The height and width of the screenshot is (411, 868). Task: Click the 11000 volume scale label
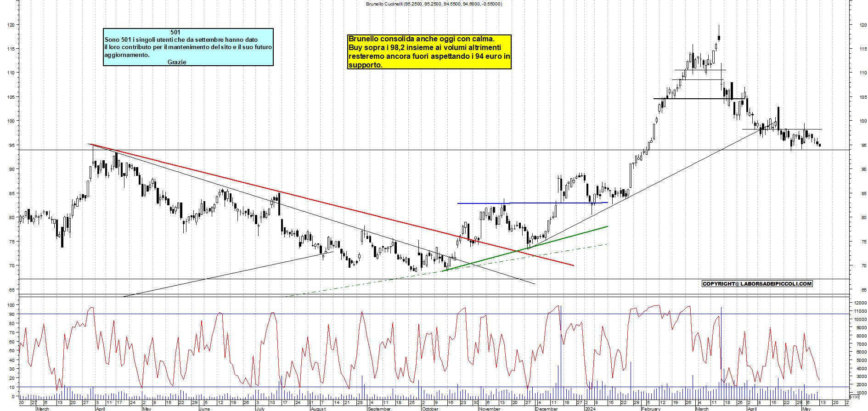pos(860,311)
